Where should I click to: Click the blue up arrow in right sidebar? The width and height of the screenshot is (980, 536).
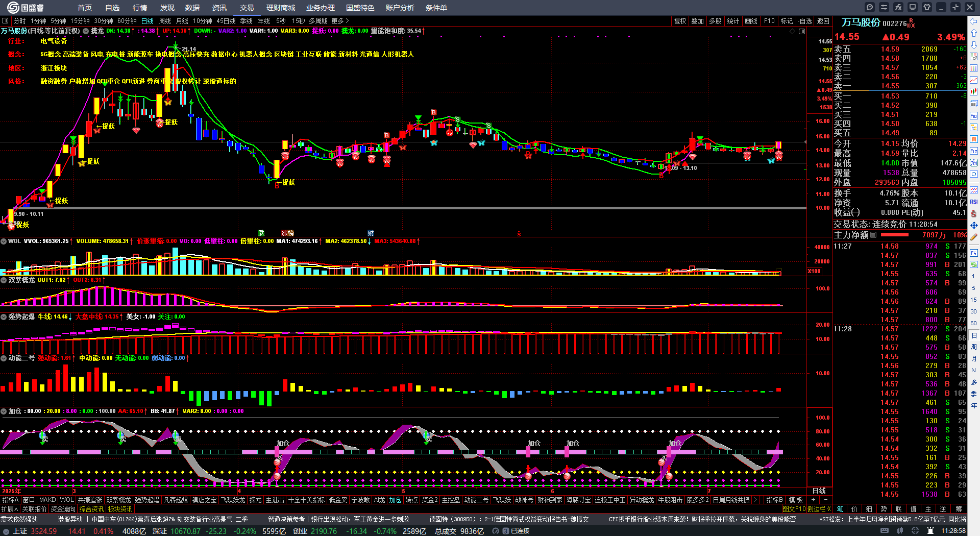(x=974, y=33)
